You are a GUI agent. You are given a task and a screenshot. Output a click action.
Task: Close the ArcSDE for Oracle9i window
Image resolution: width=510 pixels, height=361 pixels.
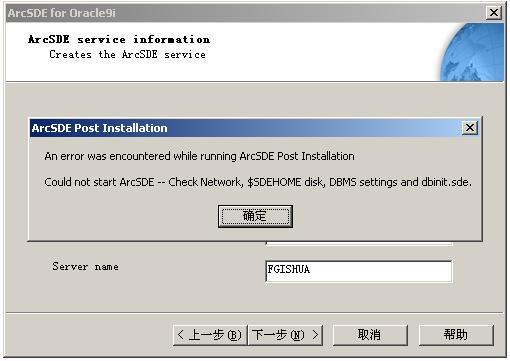[494, 13]
